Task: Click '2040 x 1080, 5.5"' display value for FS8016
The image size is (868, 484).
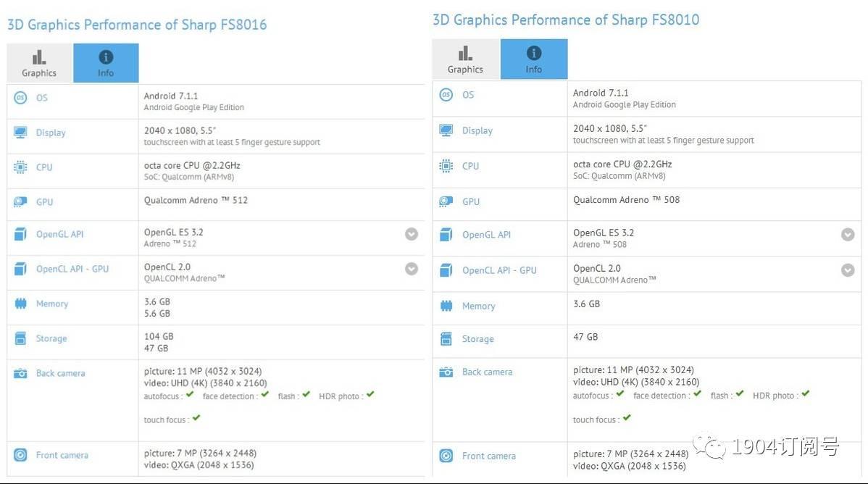Action: [x=180, y=130]
